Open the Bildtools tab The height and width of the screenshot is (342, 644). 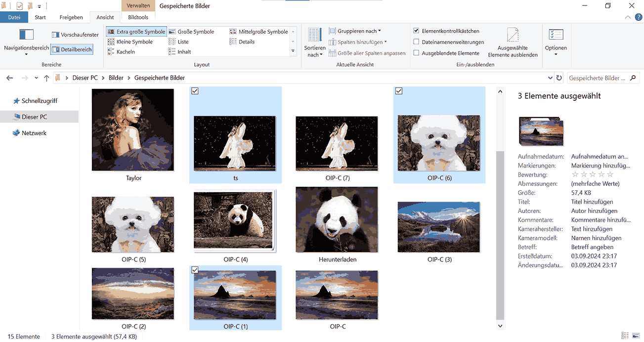point(138,16)
